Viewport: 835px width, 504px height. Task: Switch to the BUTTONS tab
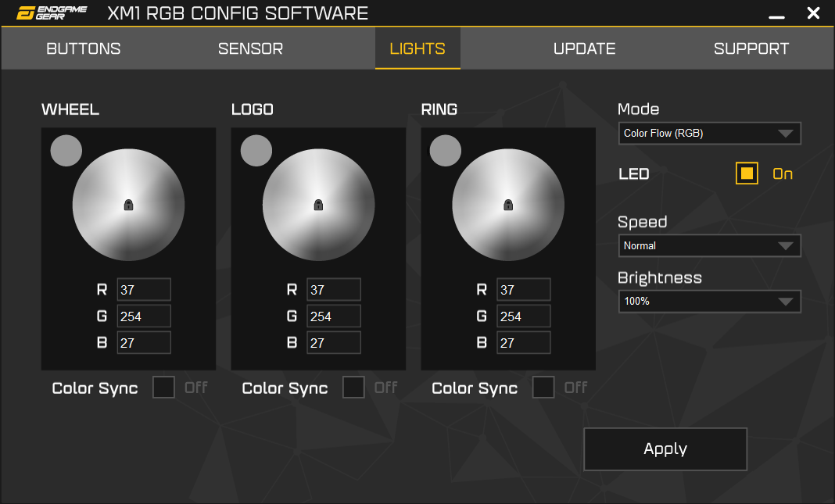coord(84,48)
